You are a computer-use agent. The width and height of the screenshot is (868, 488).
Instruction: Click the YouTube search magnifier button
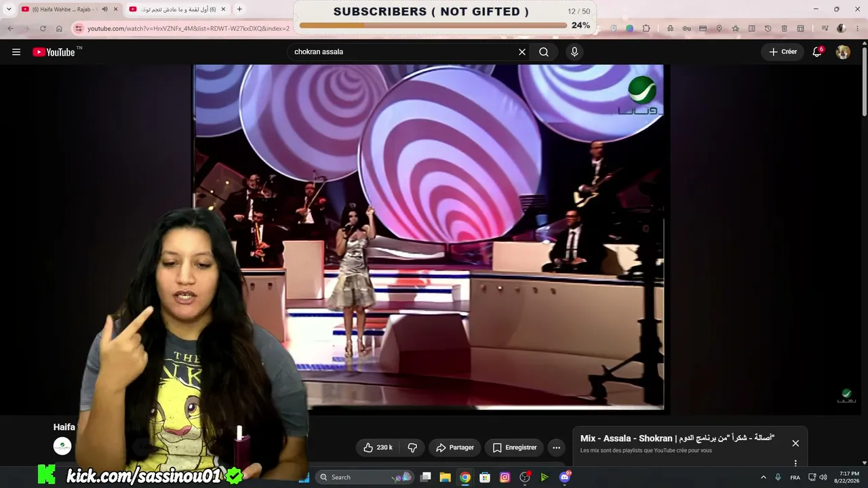tap(544, 52)
